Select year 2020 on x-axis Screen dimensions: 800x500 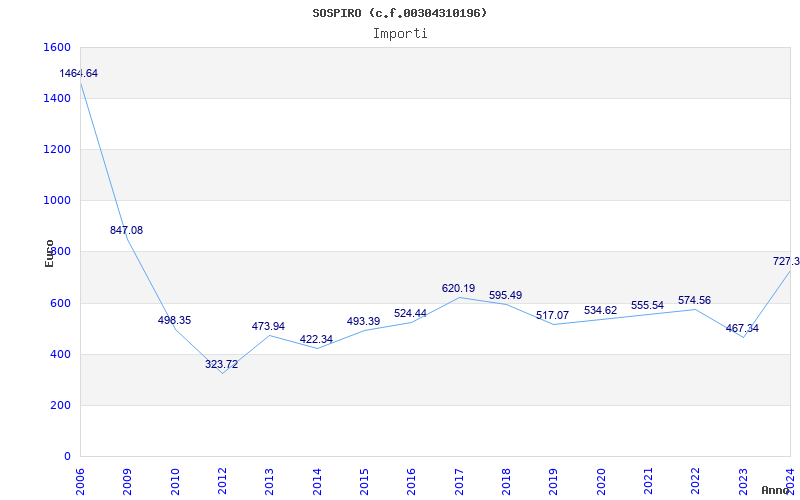point(601,481)
